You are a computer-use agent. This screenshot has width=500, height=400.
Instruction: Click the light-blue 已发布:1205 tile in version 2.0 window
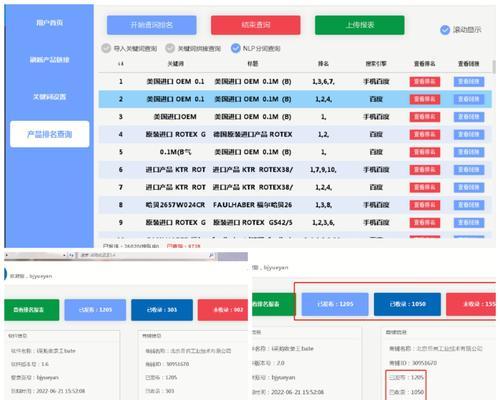coord(335,304)
